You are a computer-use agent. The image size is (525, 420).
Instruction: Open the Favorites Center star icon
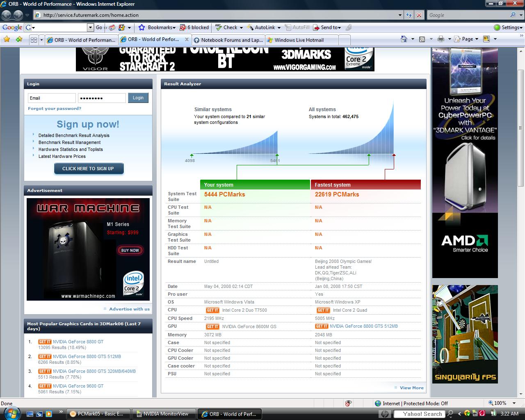[x=7, y=39]
